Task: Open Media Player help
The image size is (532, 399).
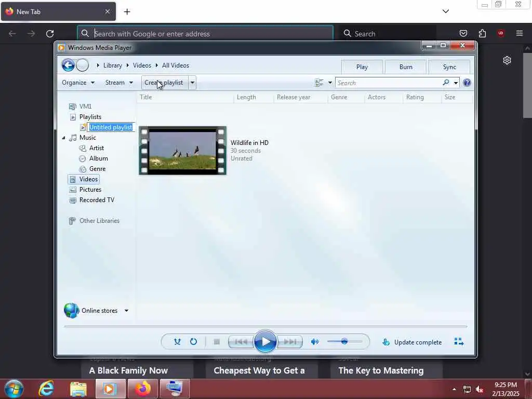Action: (x=467, y=83)
